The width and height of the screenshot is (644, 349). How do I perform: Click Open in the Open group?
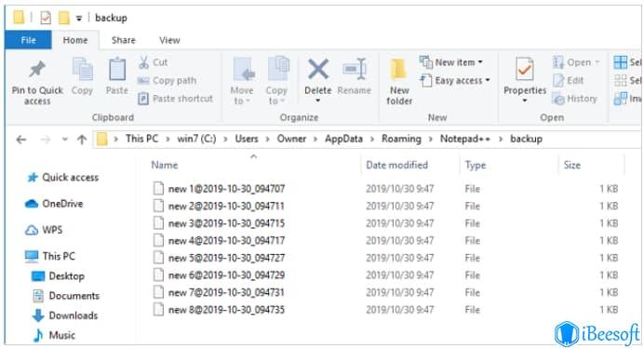pos(577,62)
